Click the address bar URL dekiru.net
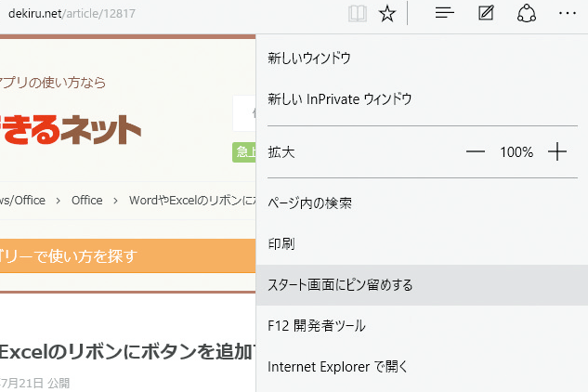588x392 pixels. pos(72,14)
